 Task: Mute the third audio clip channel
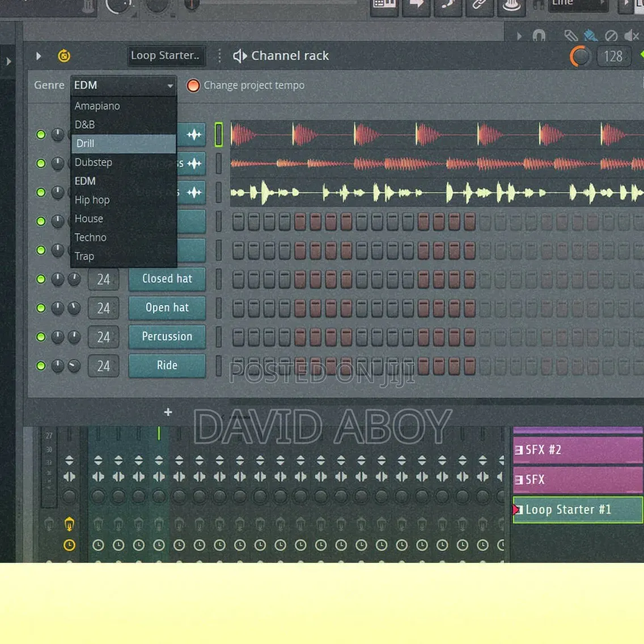point(41,192)
